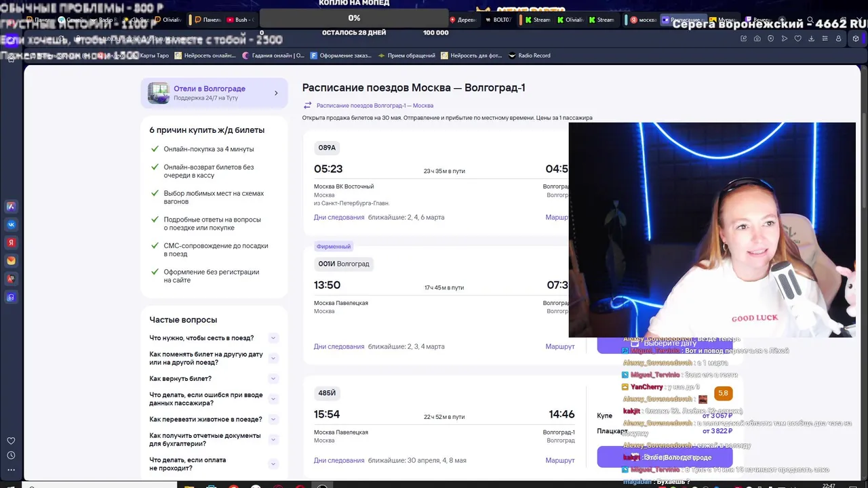
Task: Open downloads toolbar icon
Action: [x=811, y=39]
